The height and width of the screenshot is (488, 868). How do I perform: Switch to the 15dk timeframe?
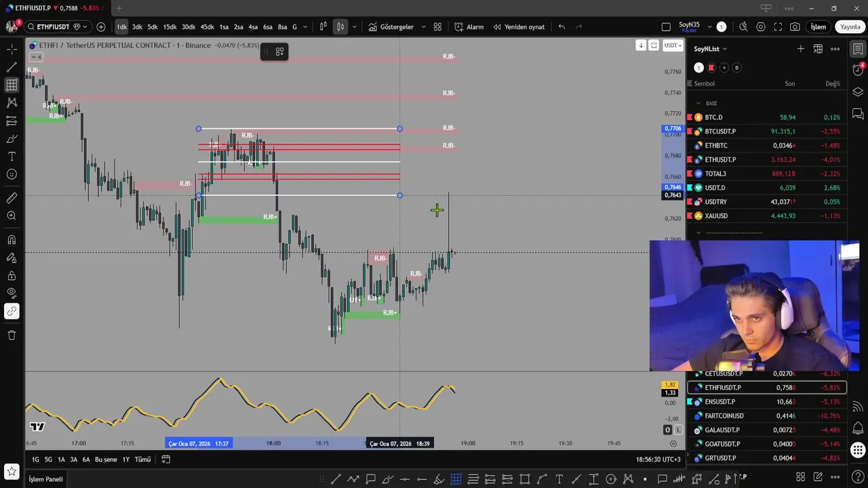coord(170,27)
